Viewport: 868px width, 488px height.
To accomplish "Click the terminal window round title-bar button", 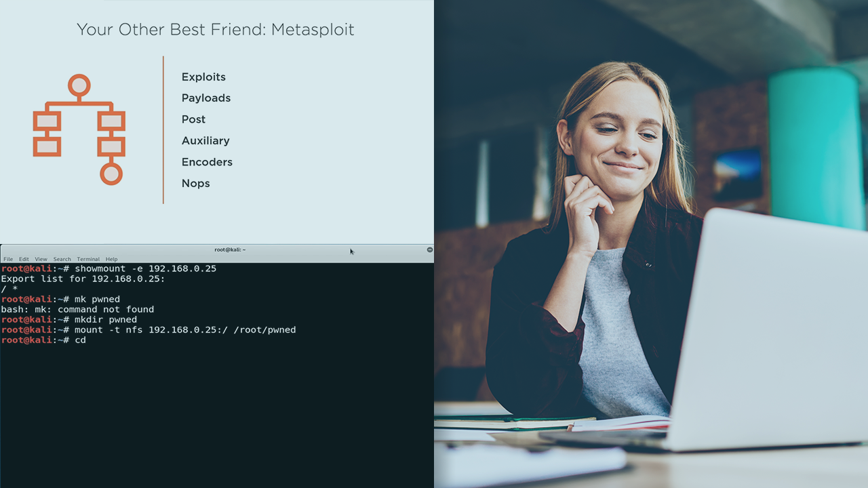I will 429,249.
